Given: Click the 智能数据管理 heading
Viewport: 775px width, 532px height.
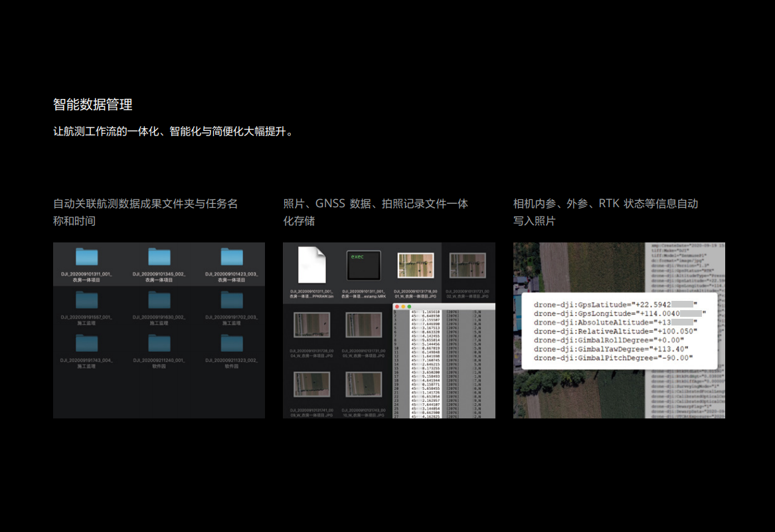Looking at the screenshot, I should click(x=93, y=104).
